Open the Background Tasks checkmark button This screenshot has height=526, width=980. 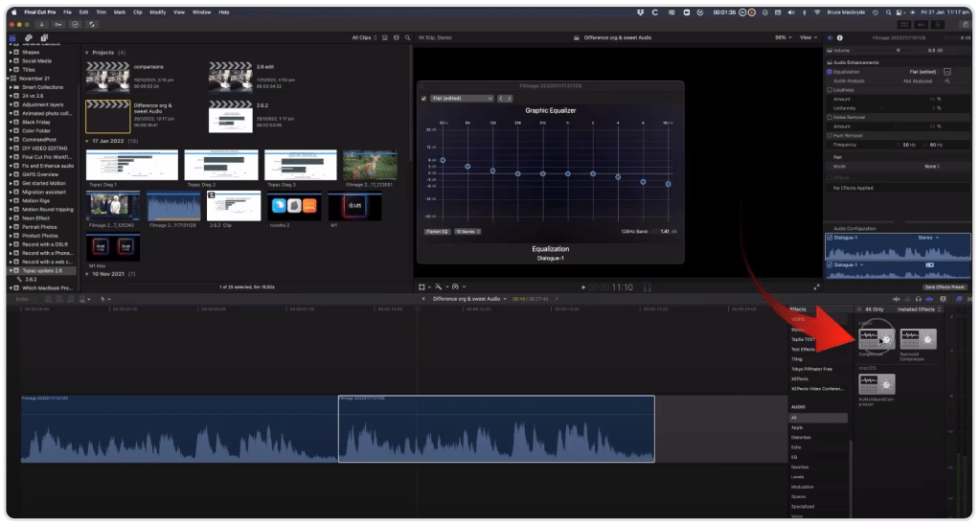pyautogui.click(x=75, y=24)
